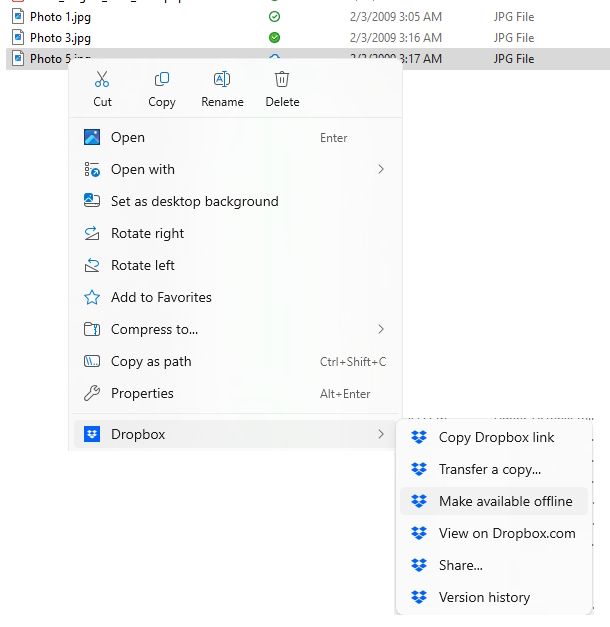Expand the Compress to submenu arrow
This screenshot has height=627, width=610.
(x=381, y=329)
